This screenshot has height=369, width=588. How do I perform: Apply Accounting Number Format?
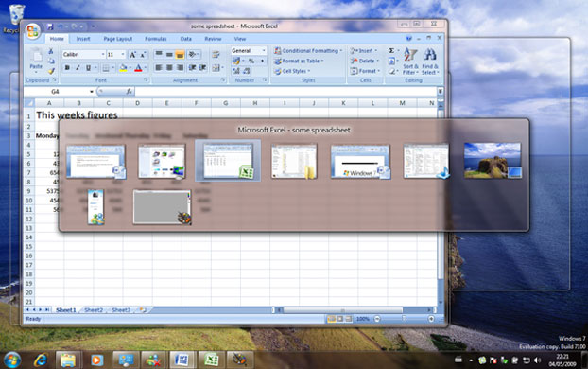(x=237, y=61)
